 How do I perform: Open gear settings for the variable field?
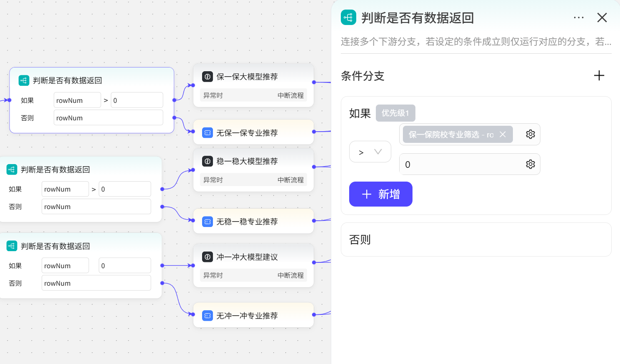pyautogui.click(x=530, y=134)
